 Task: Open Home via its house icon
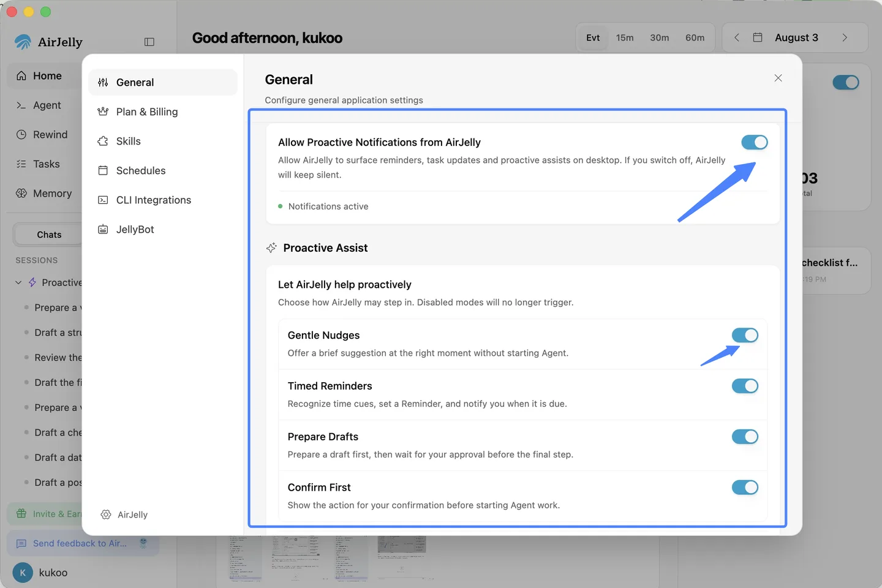tap(21, 76)
